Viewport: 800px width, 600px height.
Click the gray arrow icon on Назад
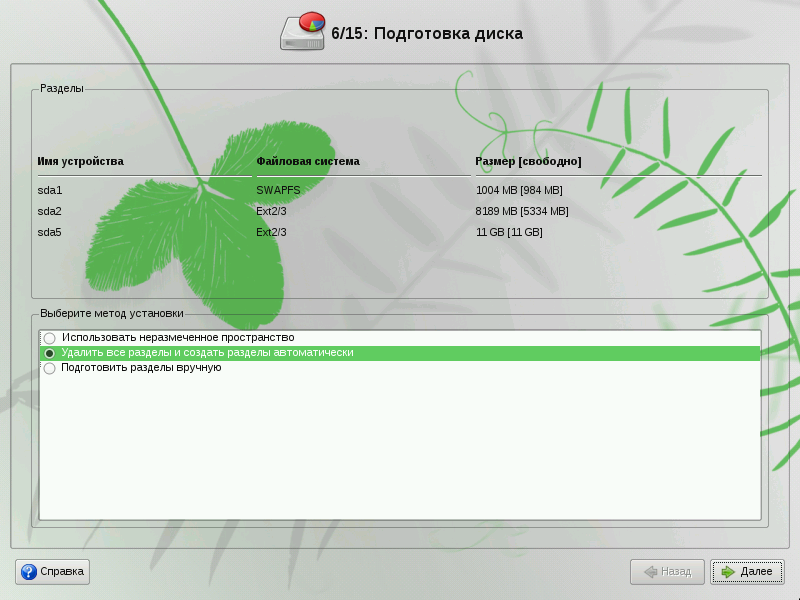(x=650, y=572)
